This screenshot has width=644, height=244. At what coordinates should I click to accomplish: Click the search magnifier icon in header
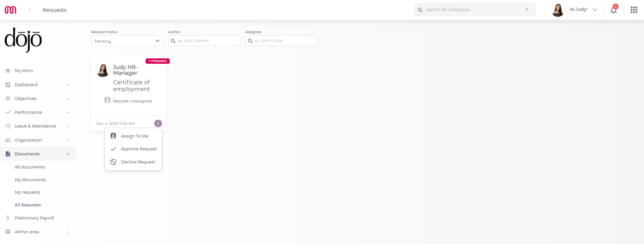coord(420,10)
